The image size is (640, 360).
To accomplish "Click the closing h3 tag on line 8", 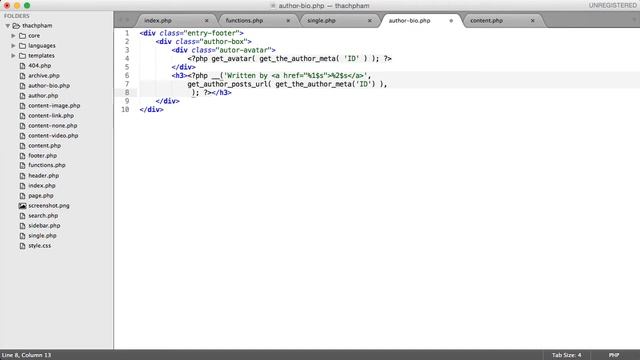I will [222, 93].
